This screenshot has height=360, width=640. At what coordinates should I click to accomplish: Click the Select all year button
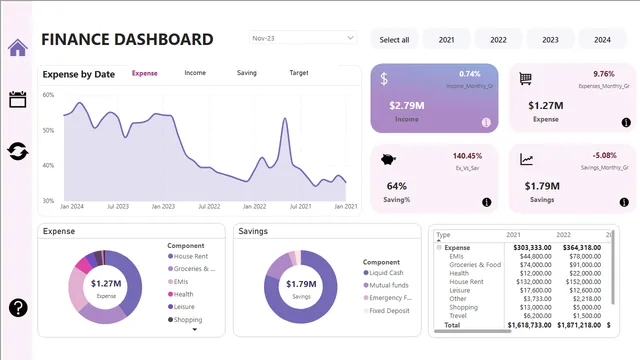click(x=394, y=40)
